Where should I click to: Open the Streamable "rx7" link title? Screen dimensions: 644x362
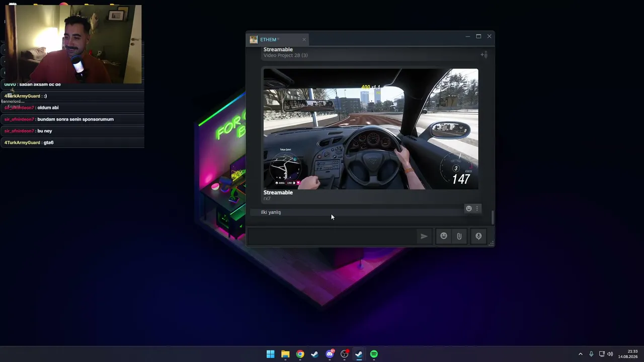[x=278, y=193]
